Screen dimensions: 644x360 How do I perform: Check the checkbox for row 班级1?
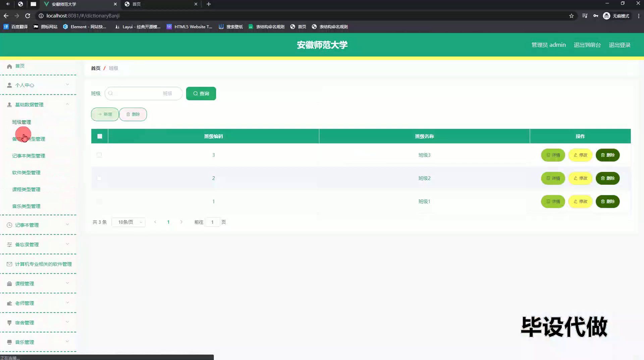99,201
